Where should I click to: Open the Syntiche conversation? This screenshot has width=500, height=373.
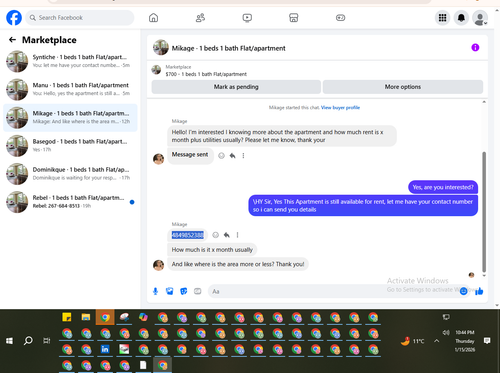[70, 61]
